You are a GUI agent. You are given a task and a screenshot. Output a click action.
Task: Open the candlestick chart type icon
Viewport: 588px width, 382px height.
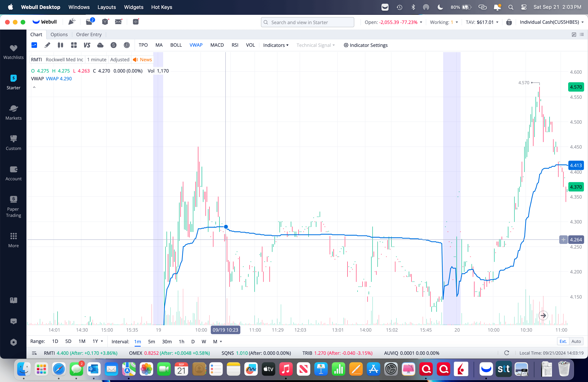pos(60,45)
